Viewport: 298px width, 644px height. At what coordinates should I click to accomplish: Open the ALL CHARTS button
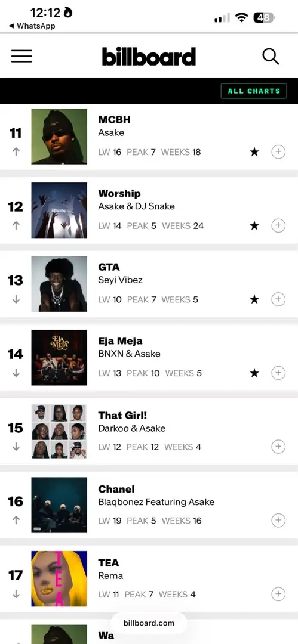254,91
